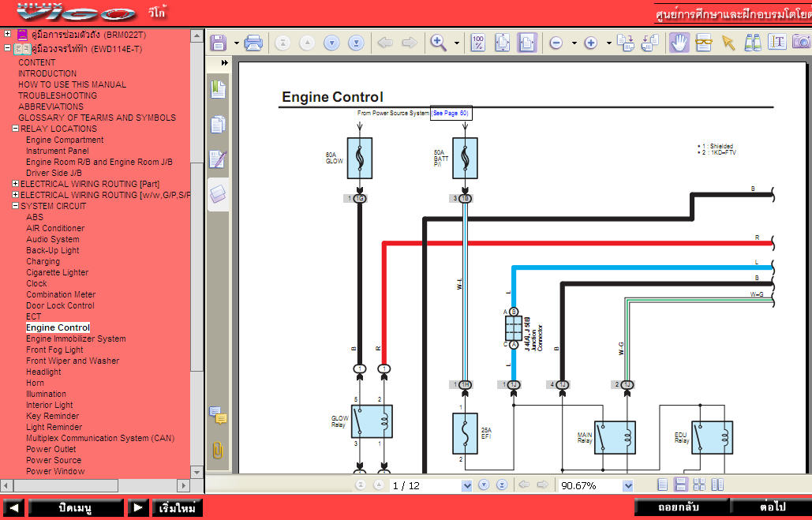The width and height of the screenshot is (812, 520).
Task: Click the เริ่มใหม่ (restart) button
Action: (x=177, y=507)
